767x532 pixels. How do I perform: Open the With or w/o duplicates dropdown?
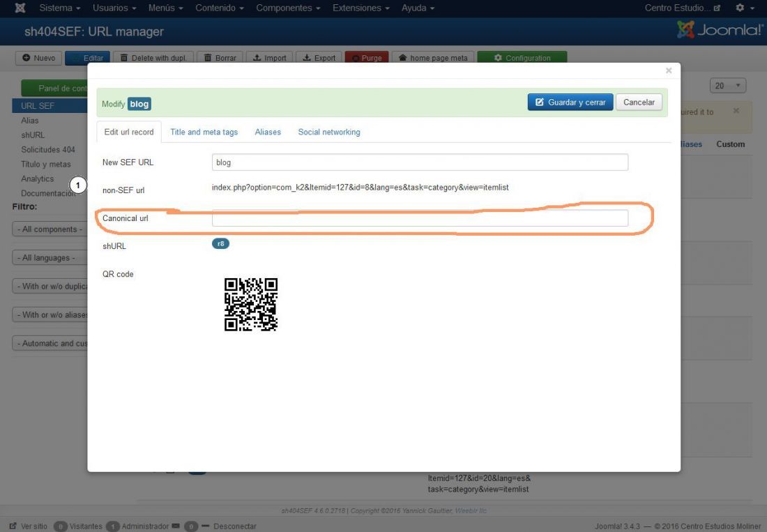click(50, 286)
